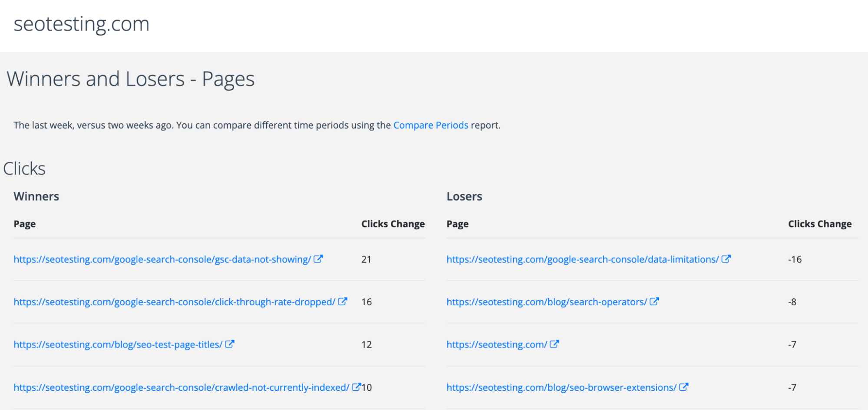Open the crawled-not-currently-indexed page URL

[182, 387]
